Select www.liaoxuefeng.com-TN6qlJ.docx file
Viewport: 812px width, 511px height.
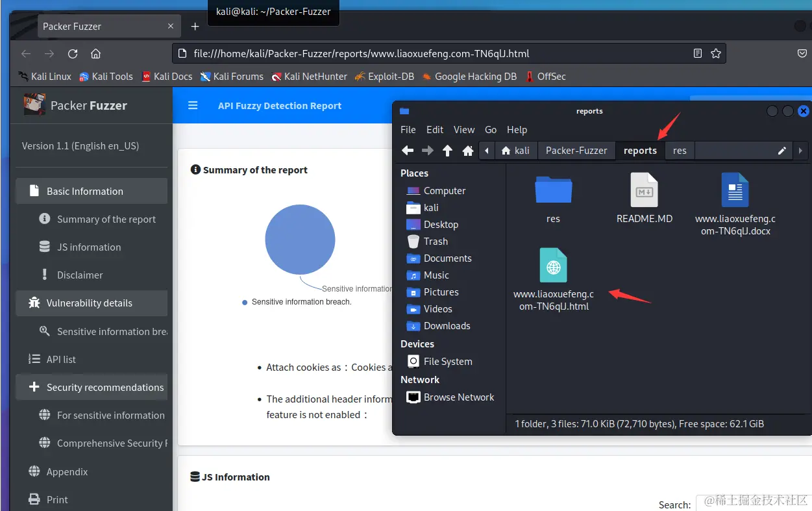click(x=735, y=204)
